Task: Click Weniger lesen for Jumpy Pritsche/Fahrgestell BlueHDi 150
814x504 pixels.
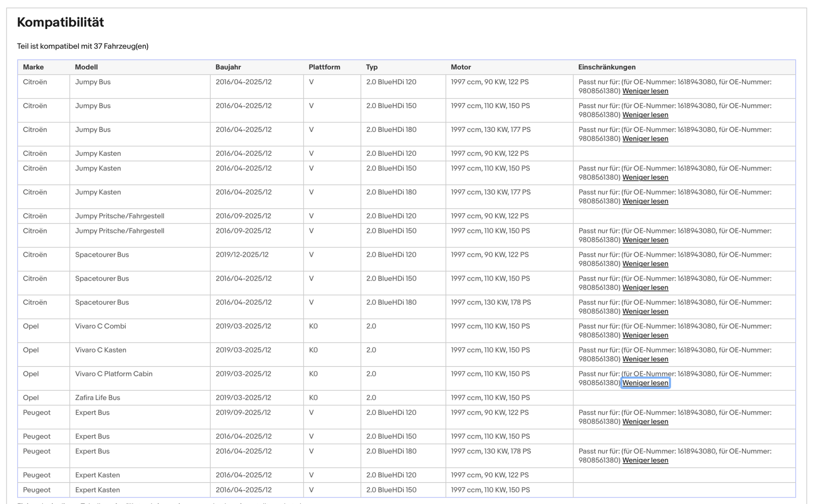Action: [645, 240]
